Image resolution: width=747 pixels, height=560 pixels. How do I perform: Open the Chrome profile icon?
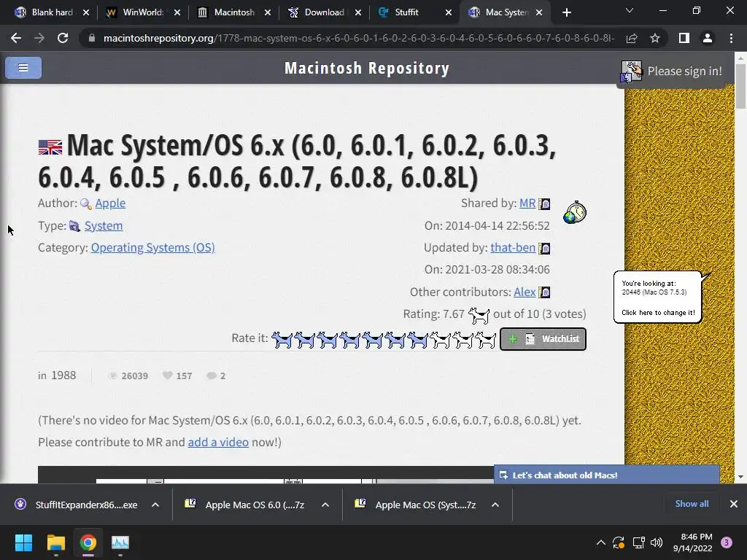point(708,38)
